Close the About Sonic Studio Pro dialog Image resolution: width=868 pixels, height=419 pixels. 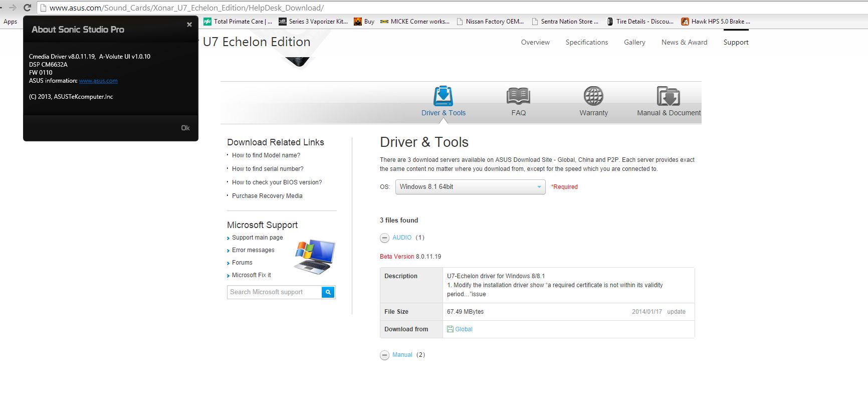(x=189, y=25)
